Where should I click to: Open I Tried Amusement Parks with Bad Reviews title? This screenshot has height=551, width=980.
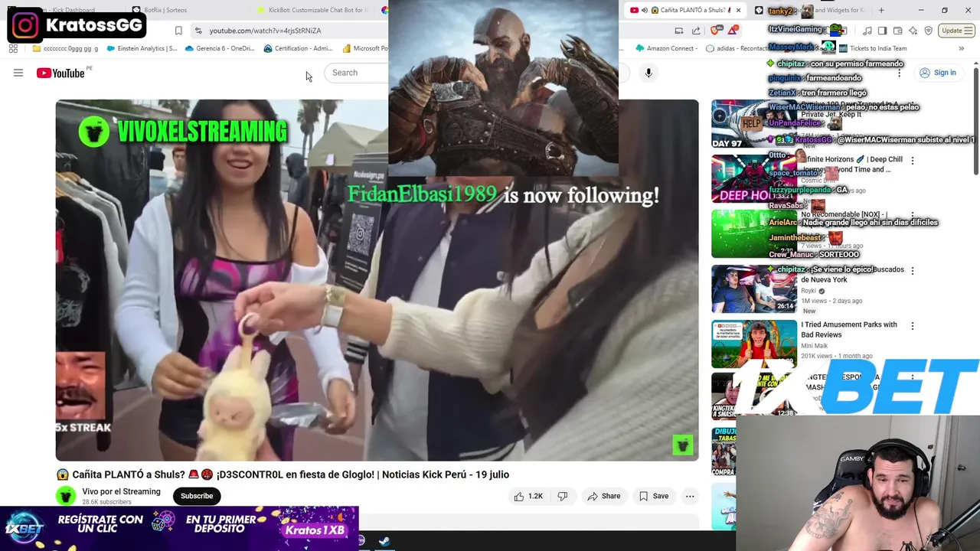click(x=848, y=330)
